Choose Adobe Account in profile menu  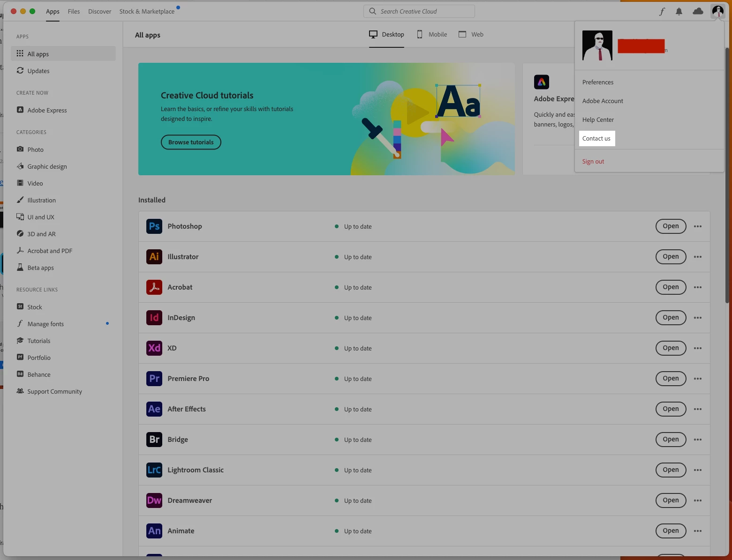pos(603,101)
